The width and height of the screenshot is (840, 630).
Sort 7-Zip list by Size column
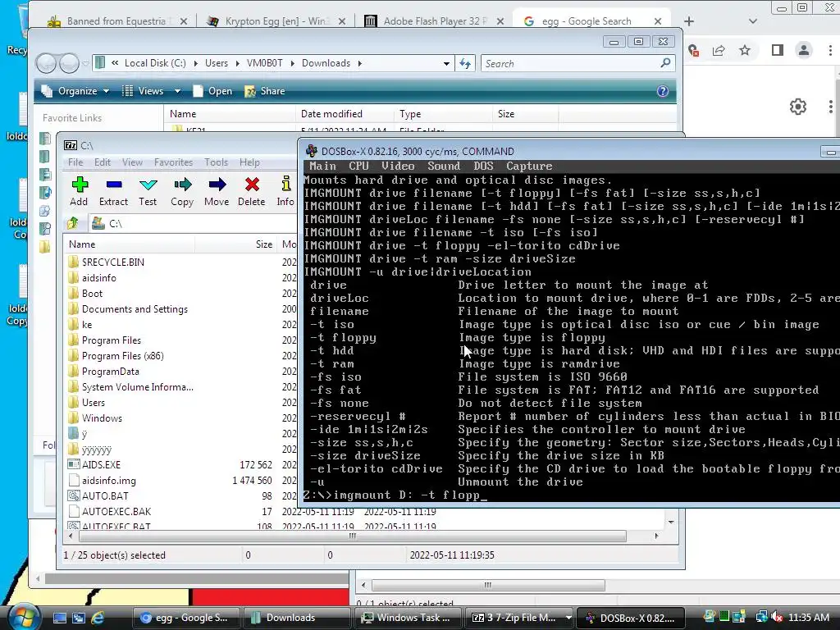tap(235, 244)
